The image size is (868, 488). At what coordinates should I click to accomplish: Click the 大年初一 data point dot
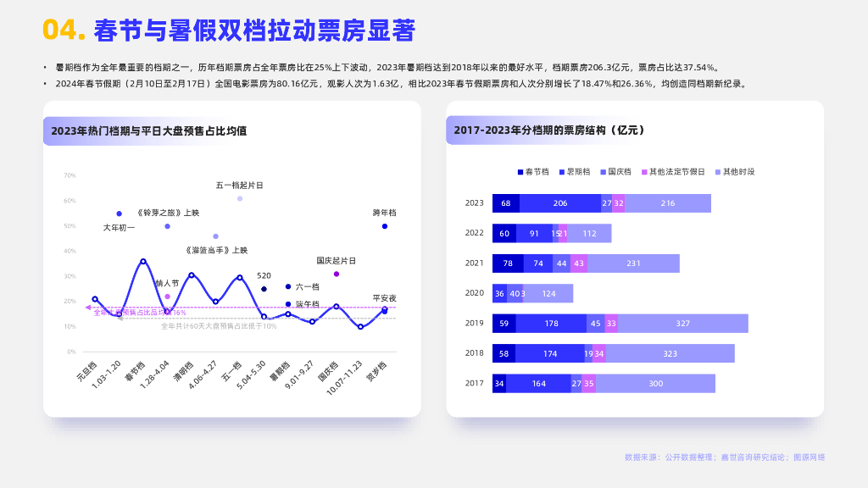[119, 213]
